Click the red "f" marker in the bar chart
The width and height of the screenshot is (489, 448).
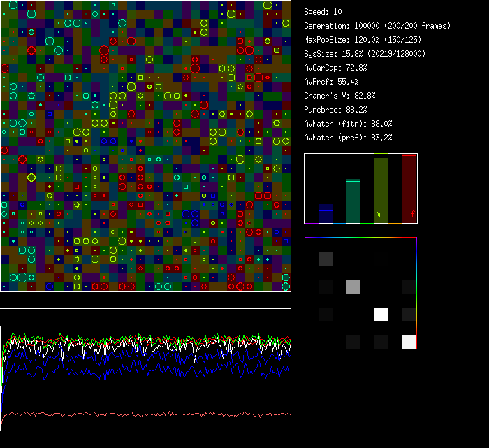tap(412, 214)
